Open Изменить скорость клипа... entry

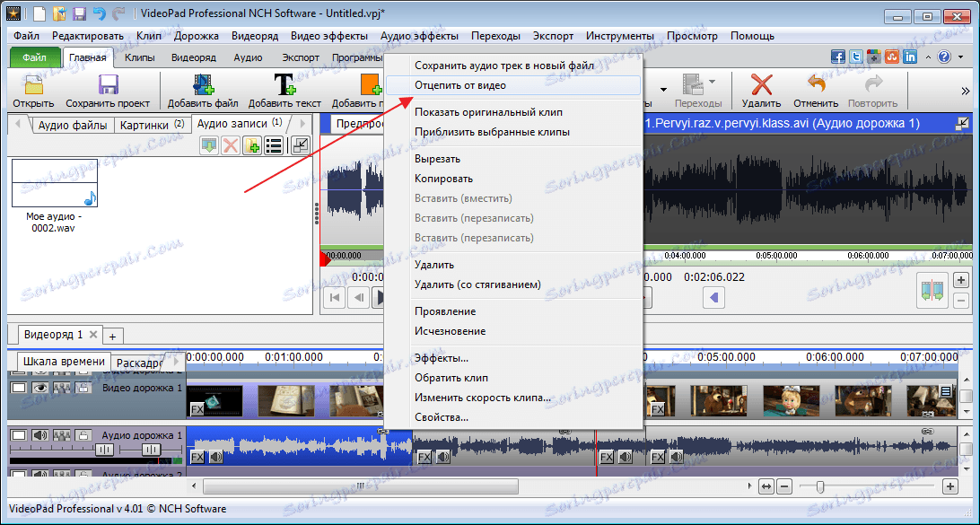(x=483, y=398)
